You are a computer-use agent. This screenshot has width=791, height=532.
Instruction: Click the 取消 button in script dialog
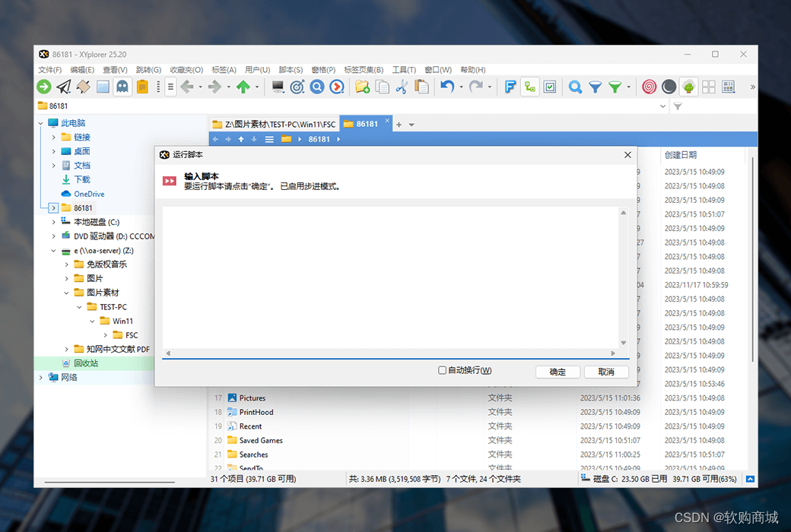pos(606,372)
